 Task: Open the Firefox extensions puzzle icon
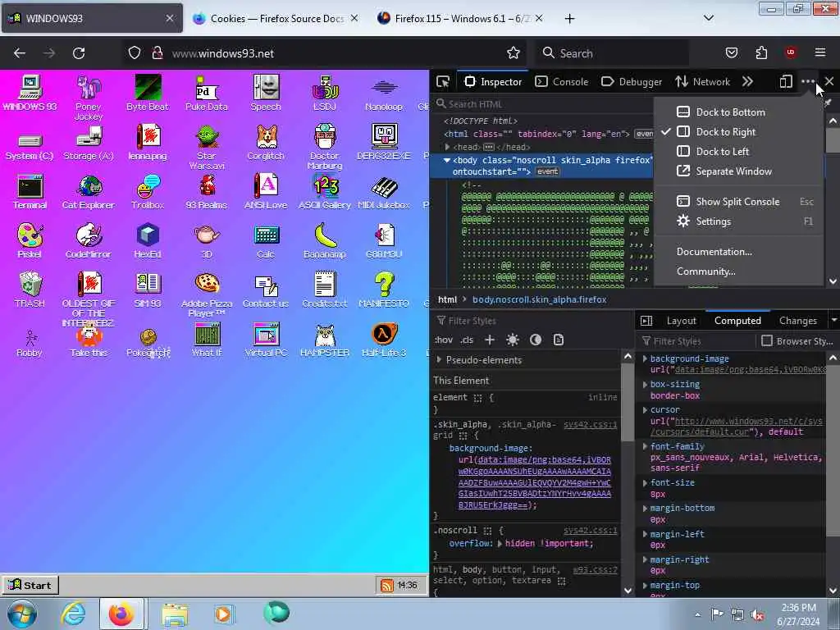pos(761,52)
